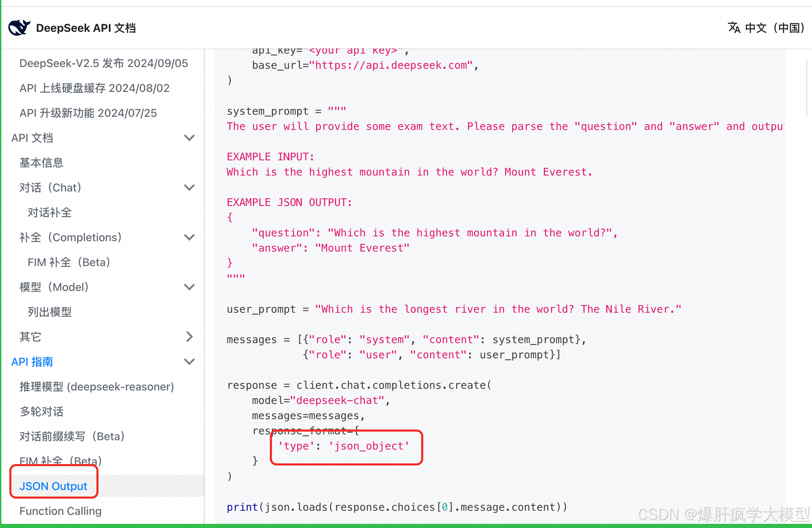
Task: Click DeepSeek API 文档 site title
Action: click(x=86, y=28)
